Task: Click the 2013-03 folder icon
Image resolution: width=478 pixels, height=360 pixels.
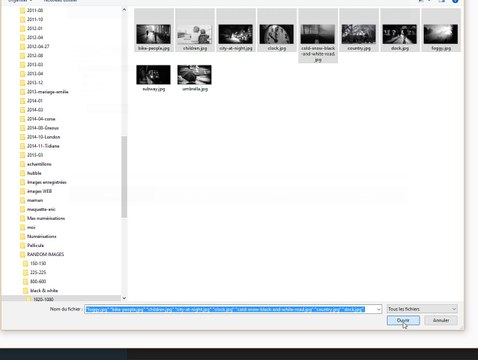Action: (23, 65)
